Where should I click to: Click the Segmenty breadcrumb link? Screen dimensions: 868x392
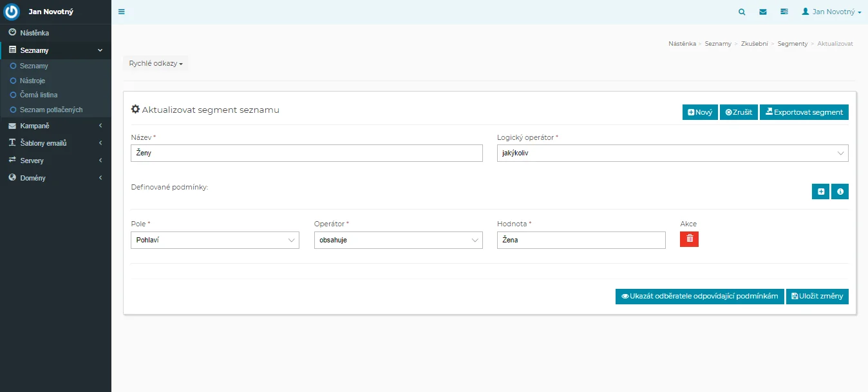[792, 44]
